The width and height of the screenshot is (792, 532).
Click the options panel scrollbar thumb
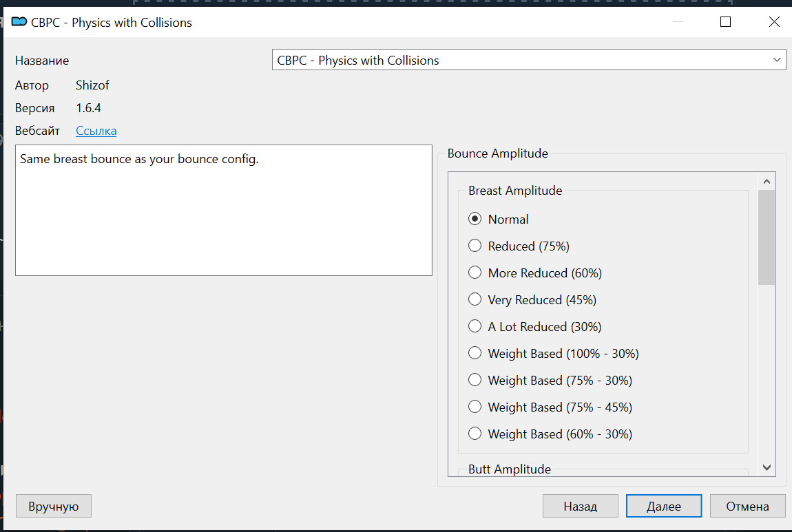tap(767, 237)
